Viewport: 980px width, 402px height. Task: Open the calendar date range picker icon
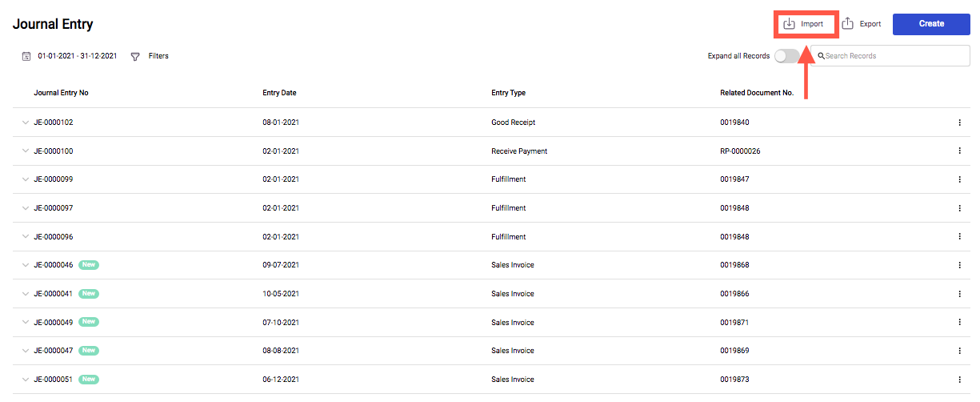(x=26, y=56)
